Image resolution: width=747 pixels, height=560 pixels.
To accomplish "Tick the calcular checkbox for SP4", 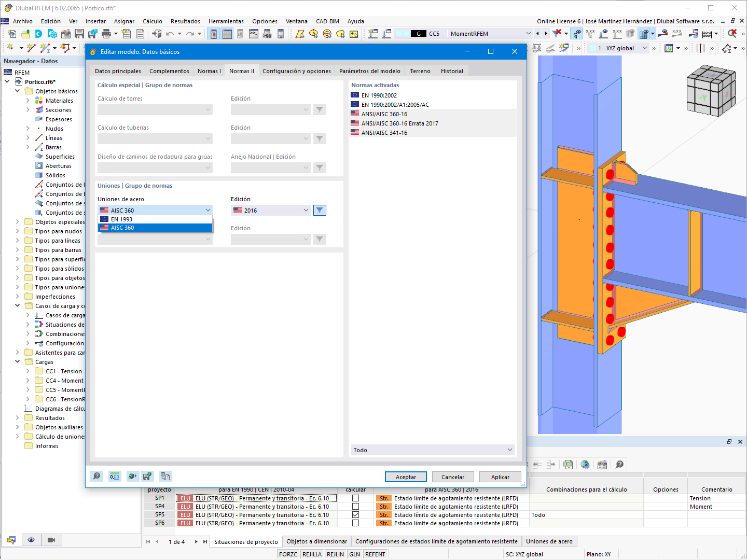I will coord(355,507).
